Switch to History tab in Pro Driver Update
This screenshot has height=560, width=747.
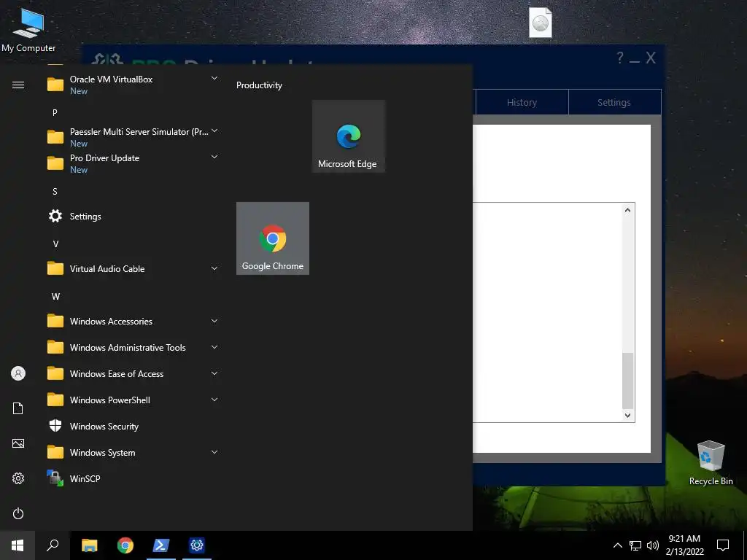tap(522, 102)
